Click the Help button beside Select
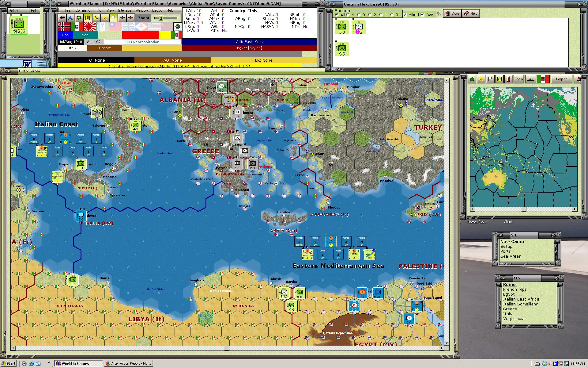Screen dimensions: 588x368 (x=34, y=11)
